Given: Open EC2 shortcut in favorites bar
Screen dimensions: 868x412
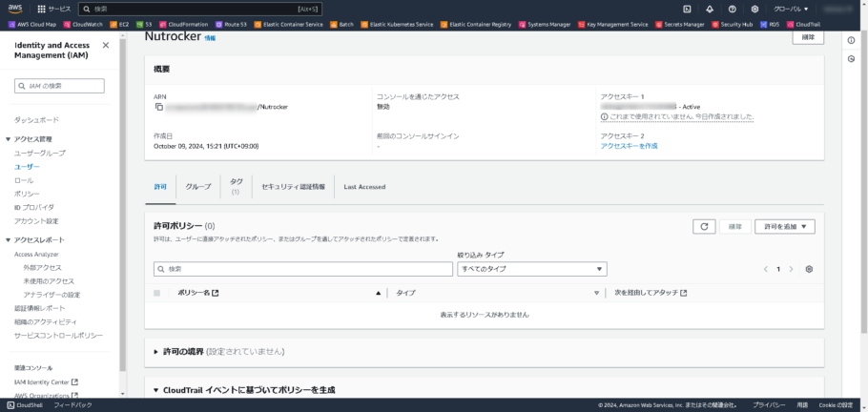Looking at the screenshot, I should [119, 25].
